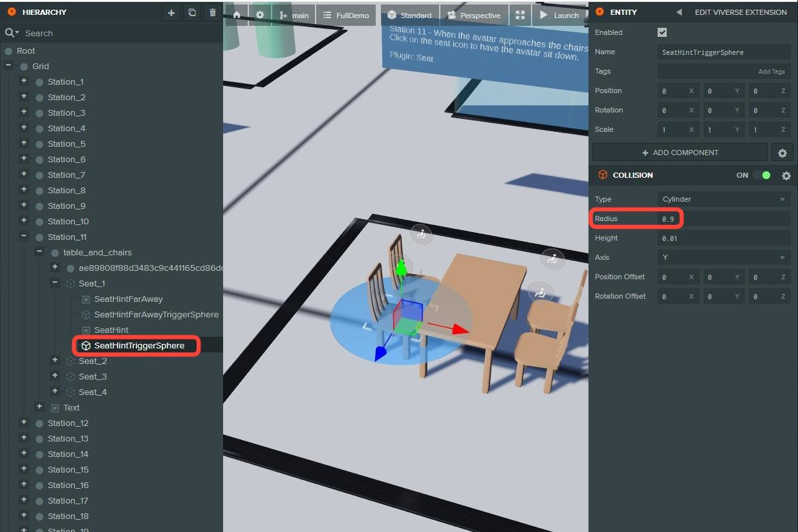Uncheck the Enabled checkbox

pyautogui.click(x=662, y=32)
